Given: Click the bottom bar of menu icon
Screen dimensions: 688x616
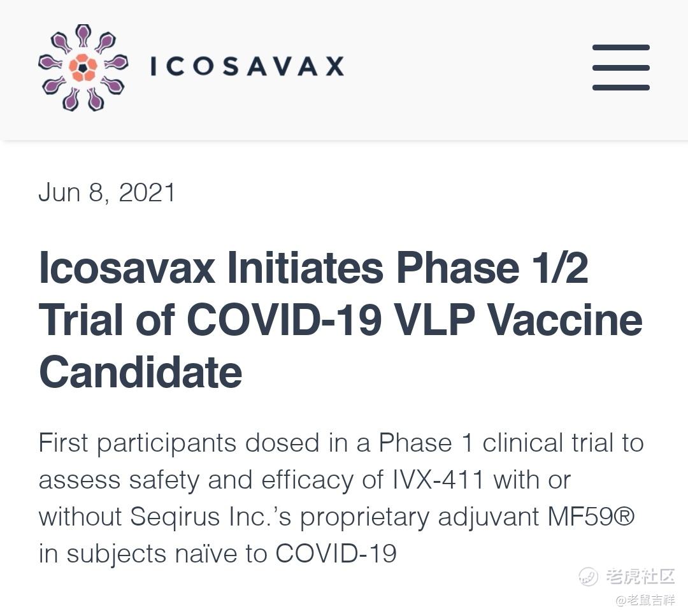Looking at the screenshot, I should pyautogui.click(x=621, y=88).
